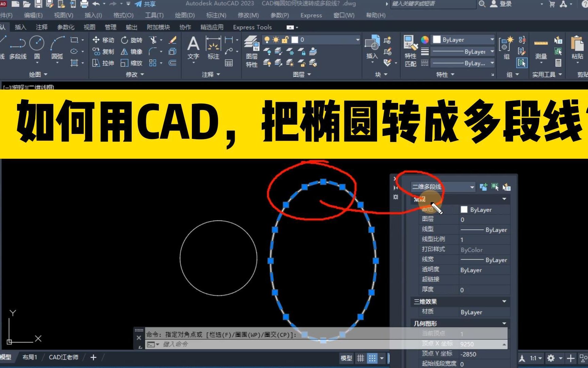Toggle annotation visibility in status bar
588x368 pixels.
coord(522,358)
